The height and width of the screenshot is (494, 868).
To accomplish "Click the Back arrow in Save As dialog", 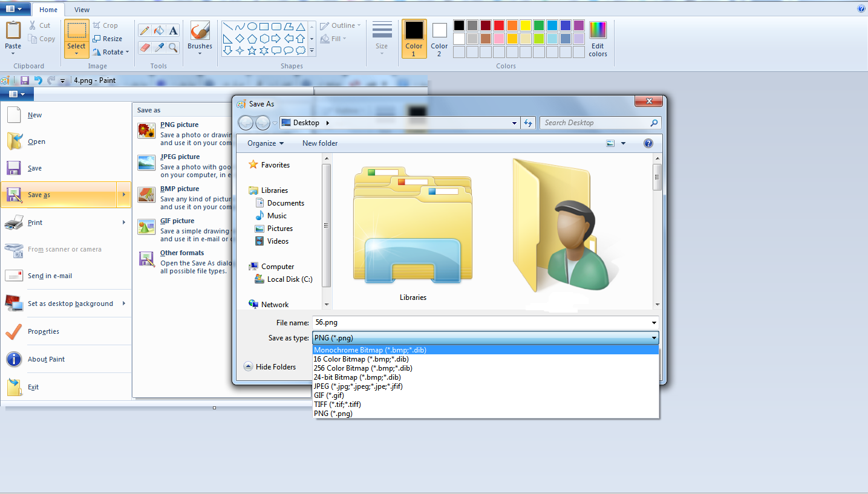I will click(246, 123).
